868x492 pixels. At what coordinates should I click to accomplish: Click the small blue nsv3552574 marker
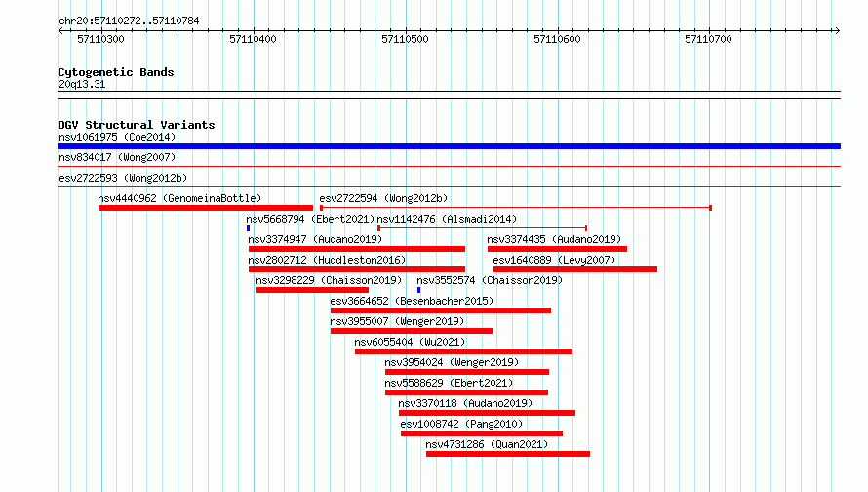(x=419, y=290)
